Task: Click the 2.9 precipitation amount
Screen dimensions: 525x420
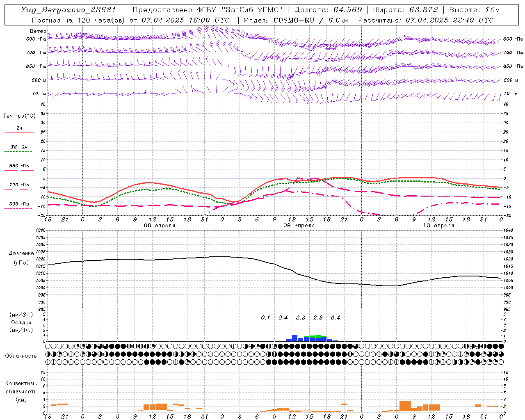Action: [x=318, y=317]
